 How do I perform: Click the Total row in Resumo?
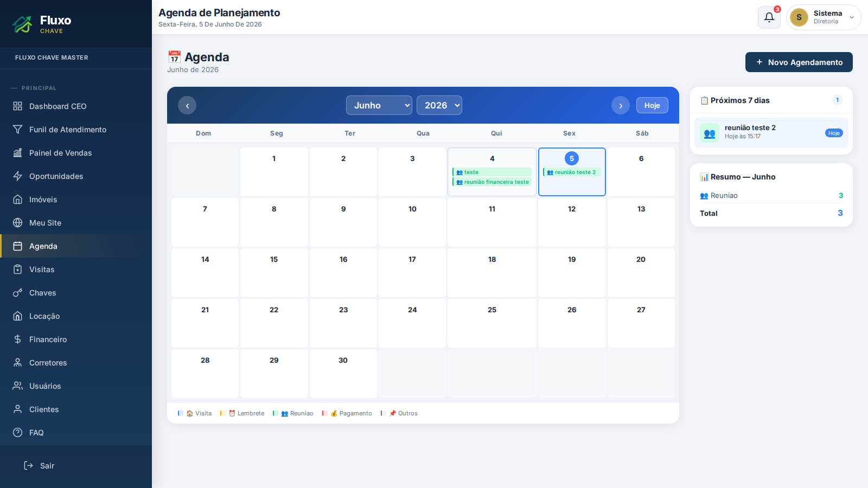tap(771, 213)
